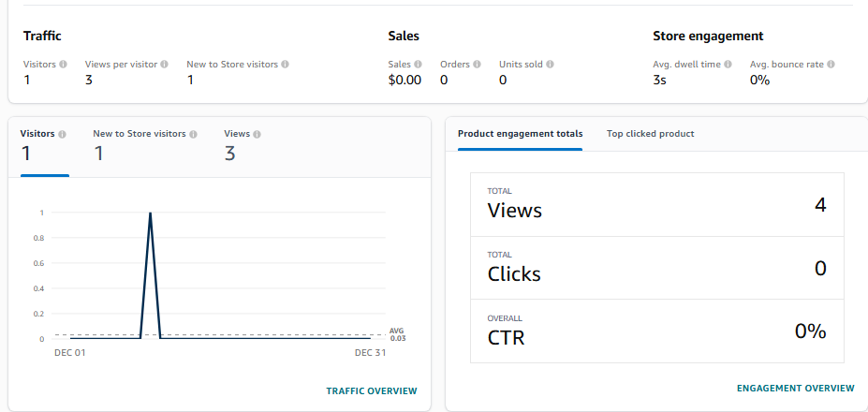Open the Top clicked product tab
The image size is (868, 412).
pyautogui.click(x=650, y=134)
